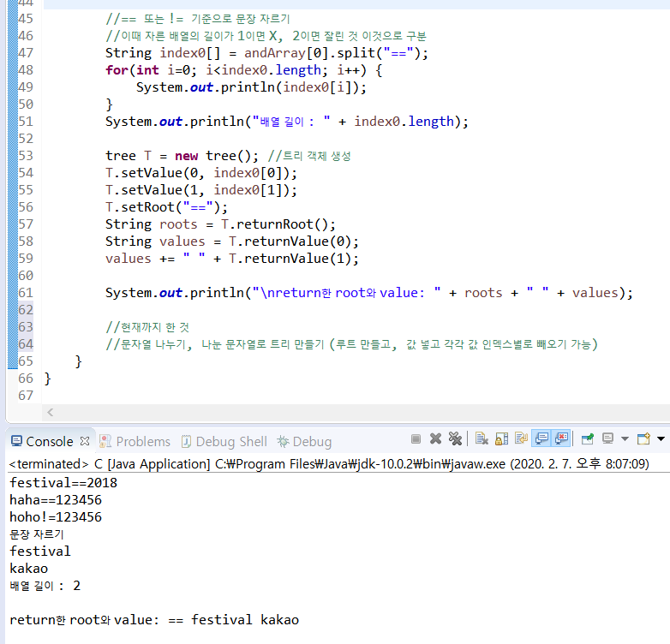Image resolution: width=670 pixels, height=644 pixels.
Task: Click 'tree T = new tree();' line
Action: (182, 156)
